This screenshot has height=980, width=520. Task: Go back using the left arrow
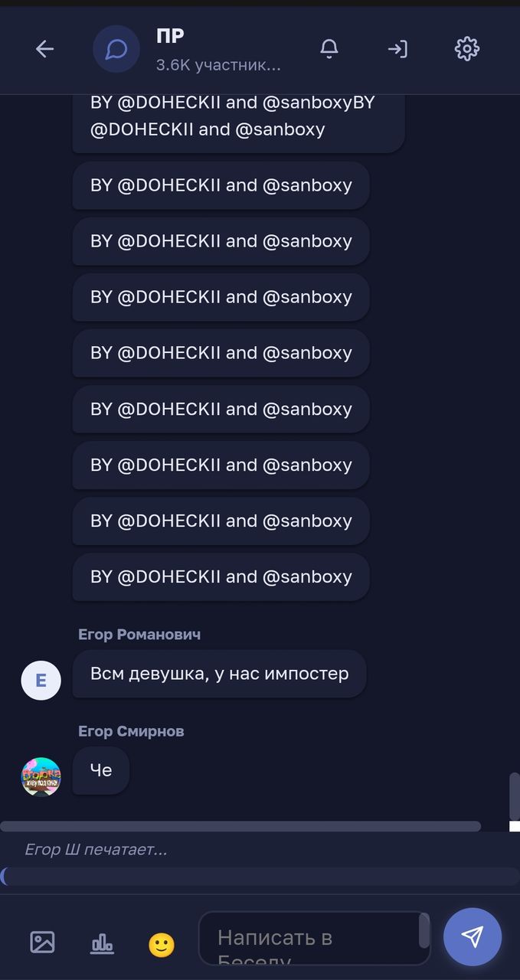[x=44, y=49]
